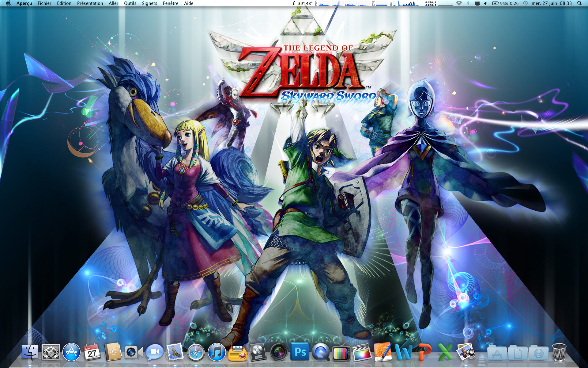Image resolution: width=588 pixels, height=368 pixels.
Task: Open the Signets menu
Action: click(x=149, y=3)
